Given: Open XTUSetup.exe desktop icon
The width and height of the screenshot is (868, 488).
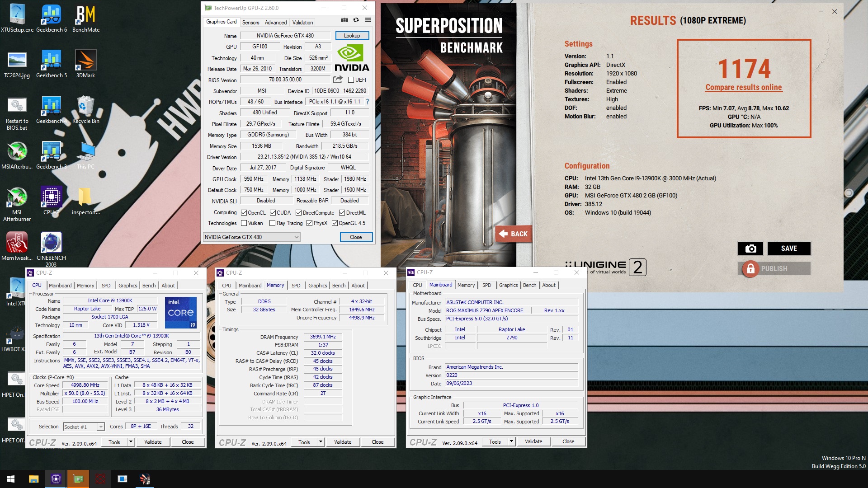Looking at the screenshot, I should [17, 19].
